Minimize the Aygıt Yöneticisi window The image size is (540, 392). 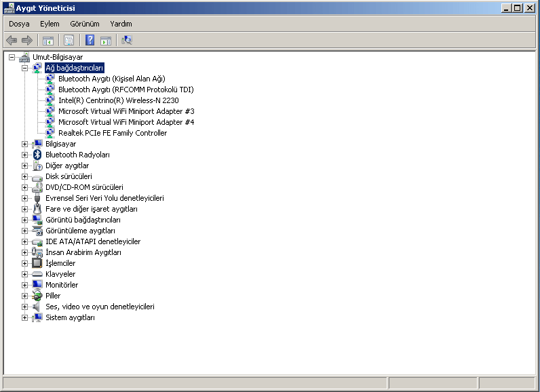tap(506, 8)
